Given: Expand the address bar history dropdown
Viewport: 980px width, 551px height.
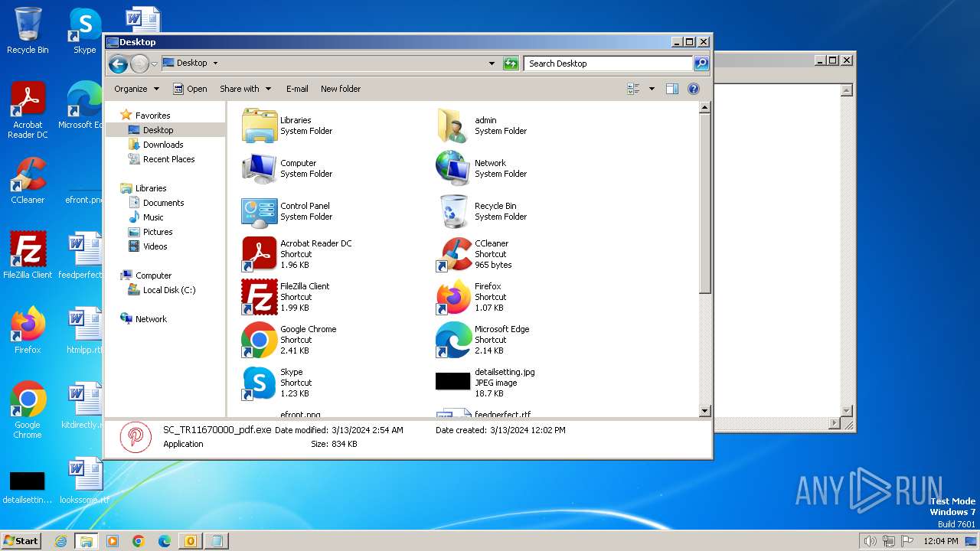Looking at the screenshot, I should tap(492, 64).
